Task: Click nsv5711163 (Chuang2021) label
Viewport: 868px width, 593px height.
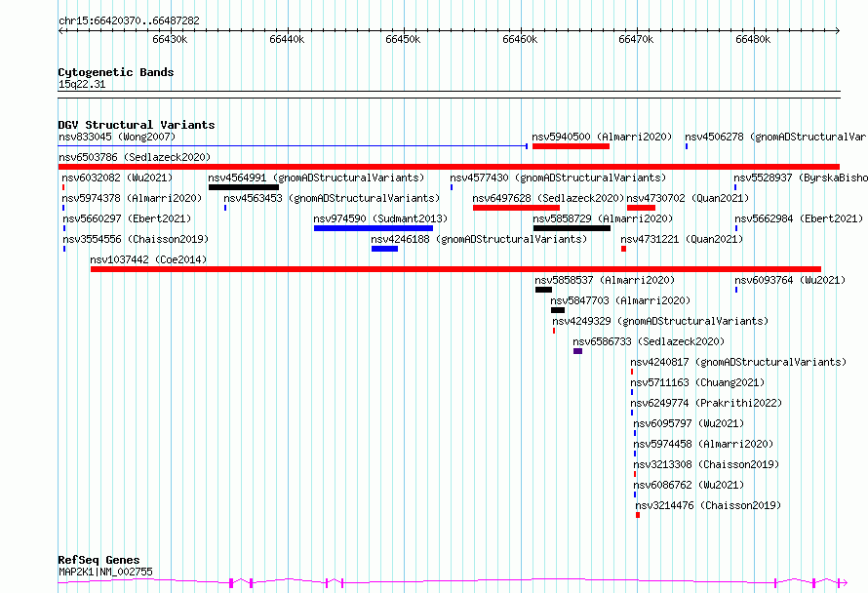Action: [697, 382]
